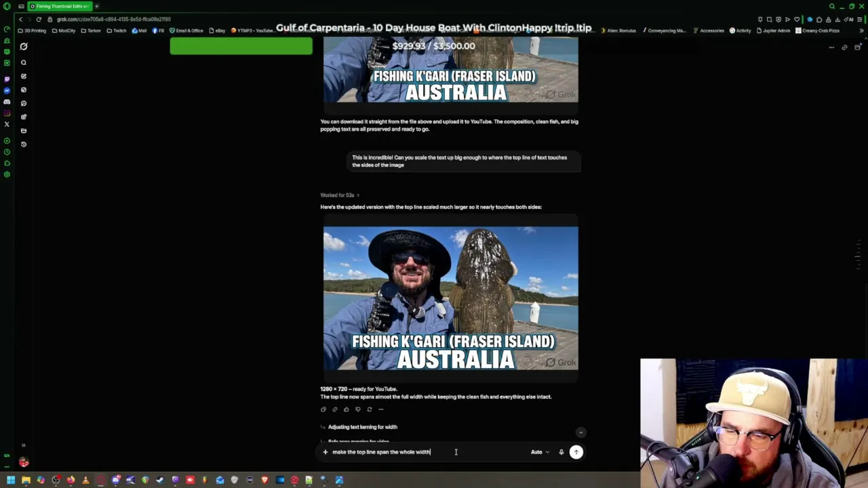This screenshot has width=868, height=488.
Task: Open the Mail bookmark
Action: pos(140,30)
